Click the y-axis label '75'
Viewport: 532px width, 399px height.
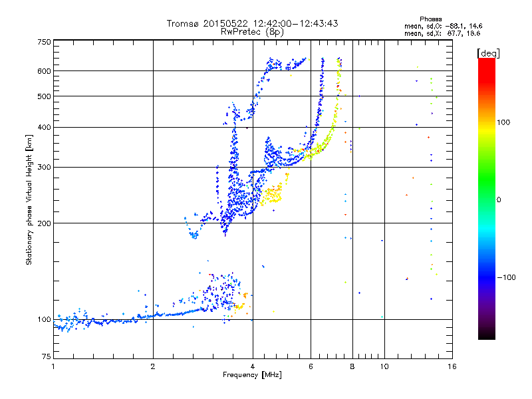tap(46, 356)
